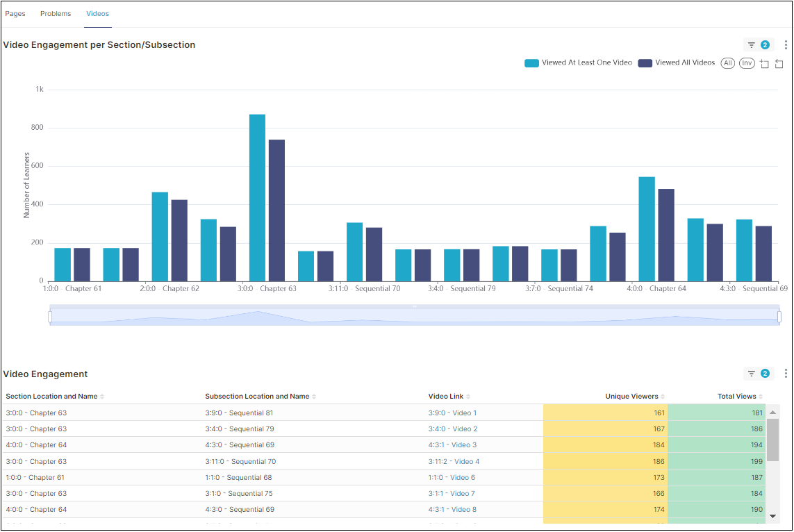This screenshot has width=794, height=532.
Task: Select all legend series with All button
Action: tap(727, 63)
